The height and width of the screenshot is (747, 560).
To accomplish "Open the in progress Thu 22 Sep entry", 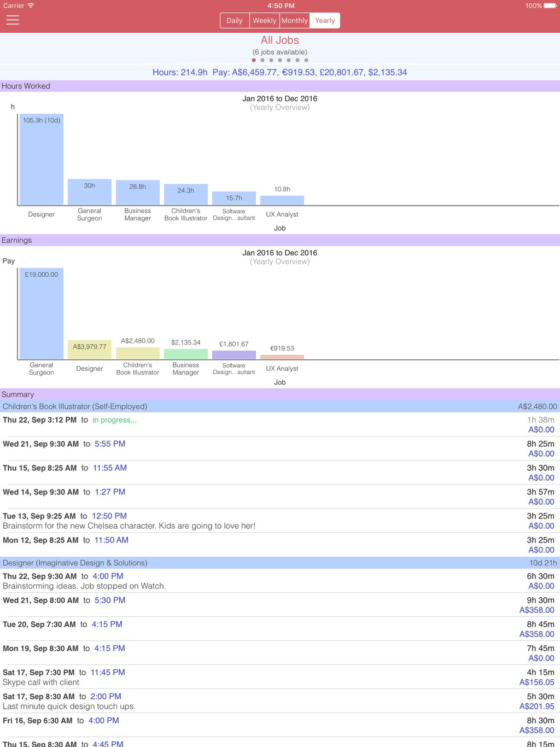I will (280, 424).
